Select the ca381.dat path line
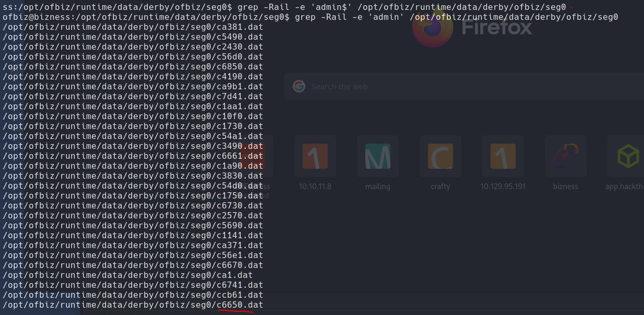Viewport: 644px width, 315px height. (133, 27)
